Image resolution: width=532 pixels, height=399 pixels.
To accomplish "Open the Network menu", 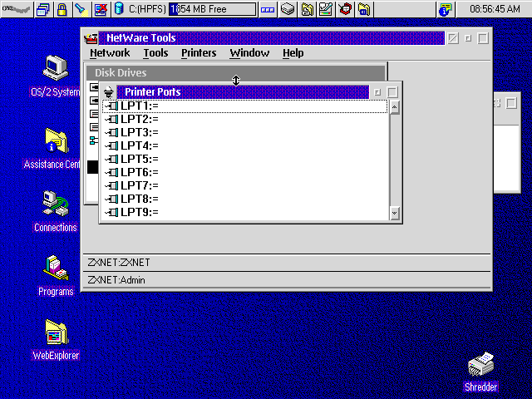I will pos(110,53).
